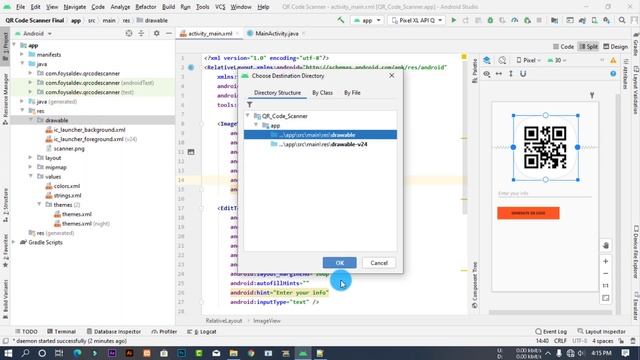The image size is (640, 360).
Task: Click Cancel in Choose Destination Directory dialog
Action: [379, 263]
